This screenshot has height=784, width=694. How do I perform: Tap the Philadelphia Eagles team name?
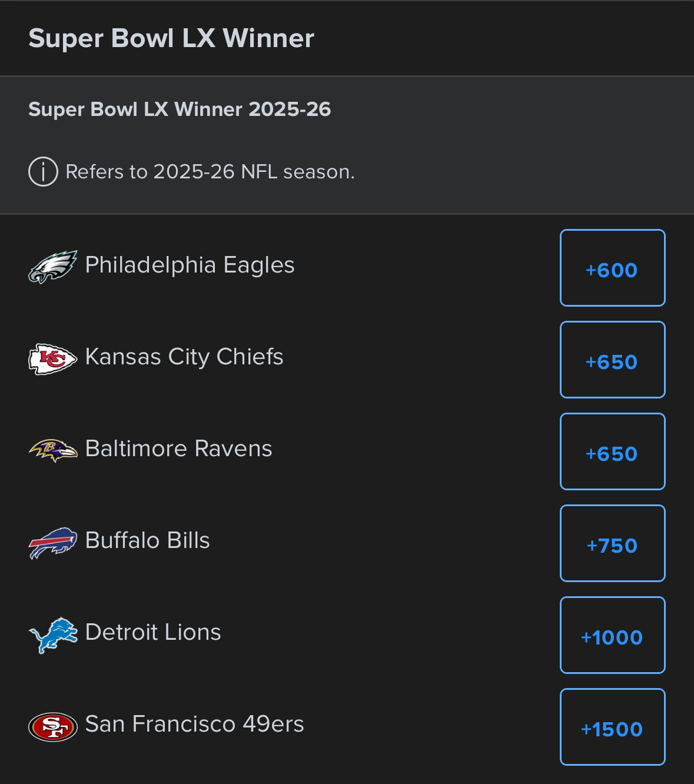click(x=190, y=265)
